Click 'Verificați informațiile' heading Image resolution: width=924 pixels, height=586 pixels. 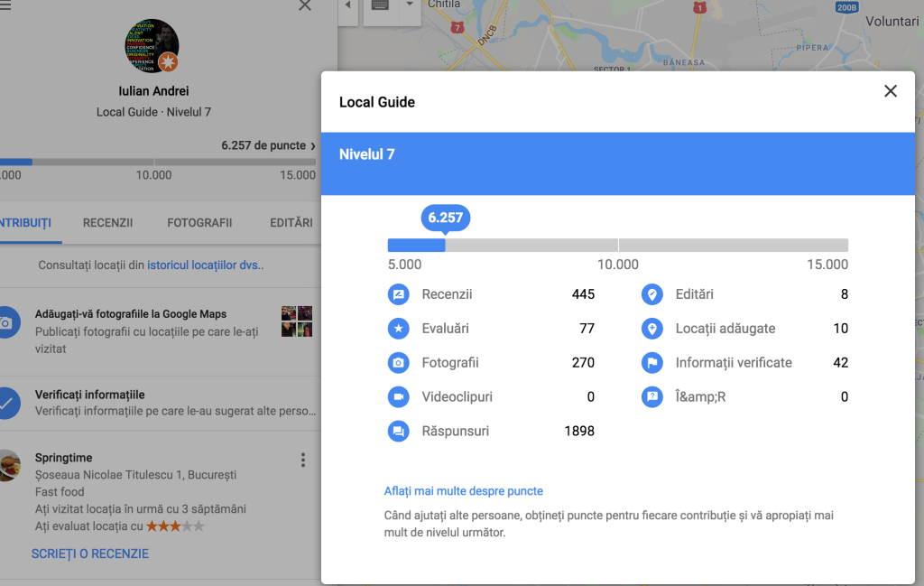click(x=89, y=395)
